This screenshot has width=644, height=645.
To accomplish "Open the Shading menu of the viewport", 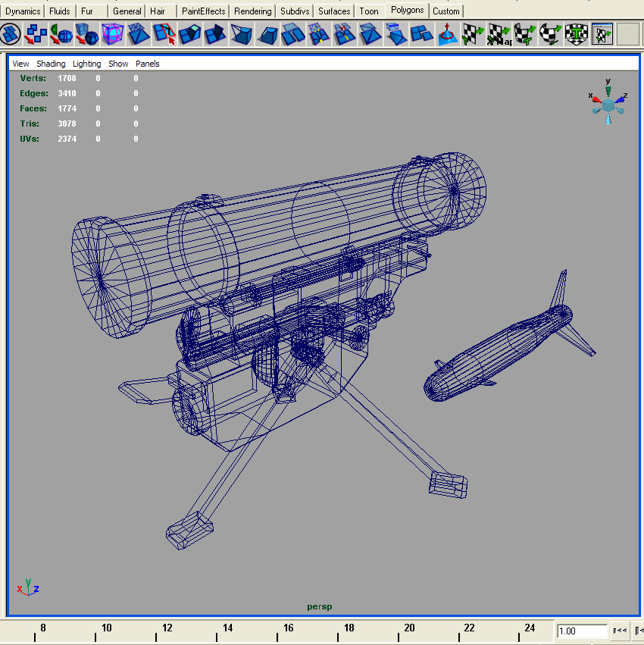I will pos(51,64).
